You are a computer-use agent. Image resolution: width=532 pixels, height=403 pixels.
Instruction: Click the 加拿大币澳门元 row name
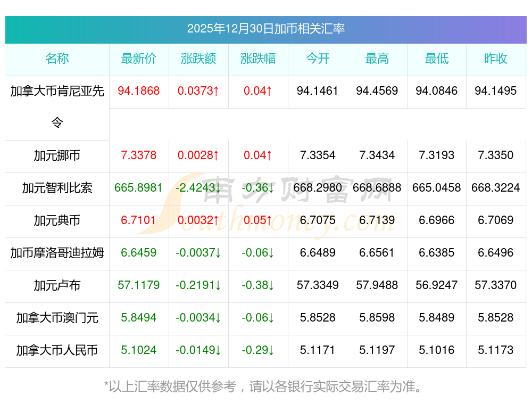click(x=57, y=318)
